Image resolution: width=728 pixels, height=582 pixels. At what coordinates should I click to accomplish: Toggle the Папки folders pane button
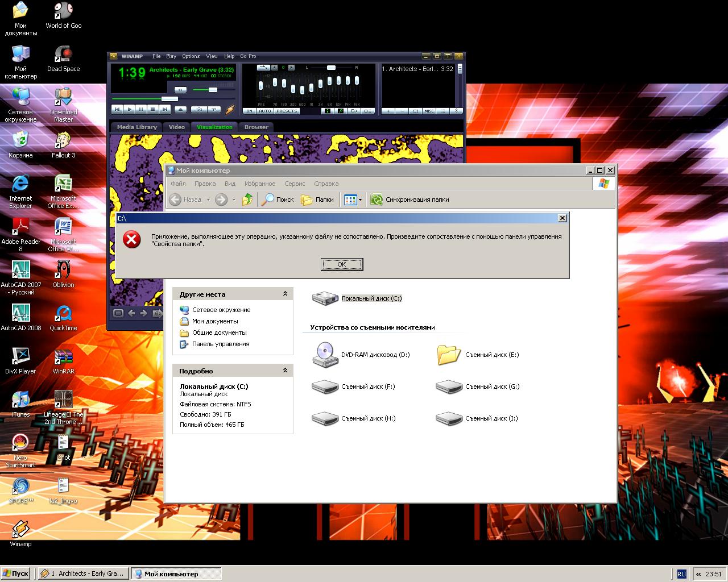tap(317, 199)
